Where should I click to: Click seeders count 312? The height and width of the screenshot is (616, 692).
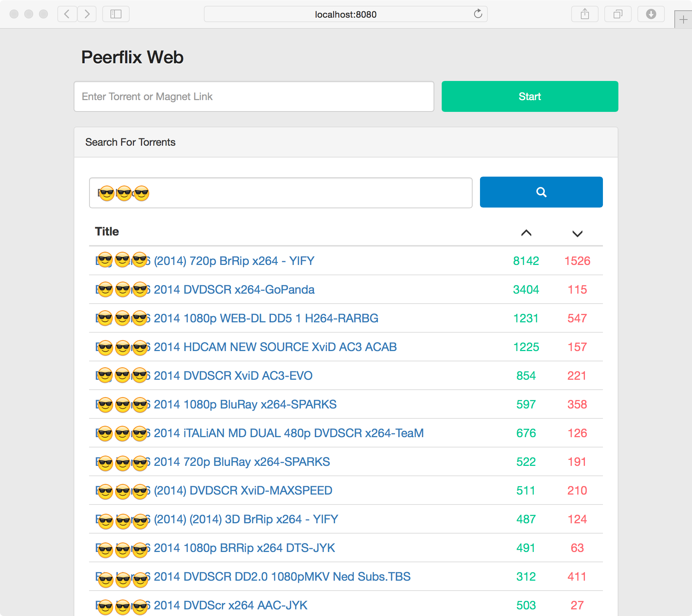(526, 577)
